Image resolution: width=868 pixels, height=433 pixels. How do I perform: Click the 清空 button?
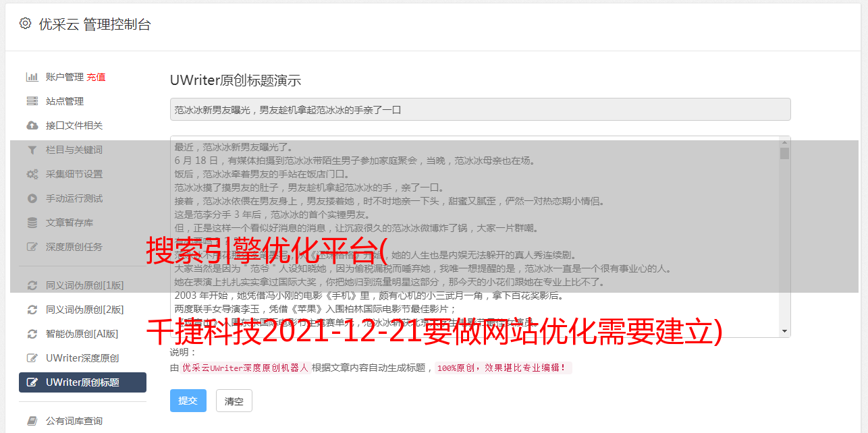tap(234, 401)
